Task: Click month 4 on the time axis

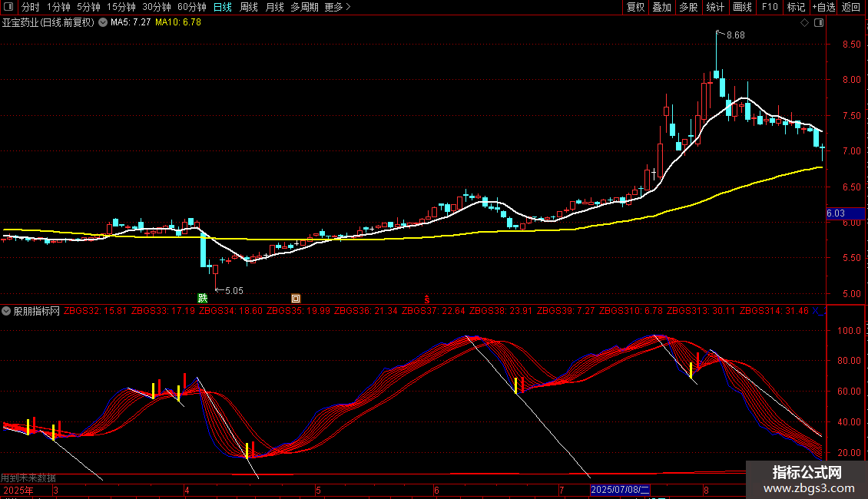Action: pyautogui.click(x=187, y=490)
